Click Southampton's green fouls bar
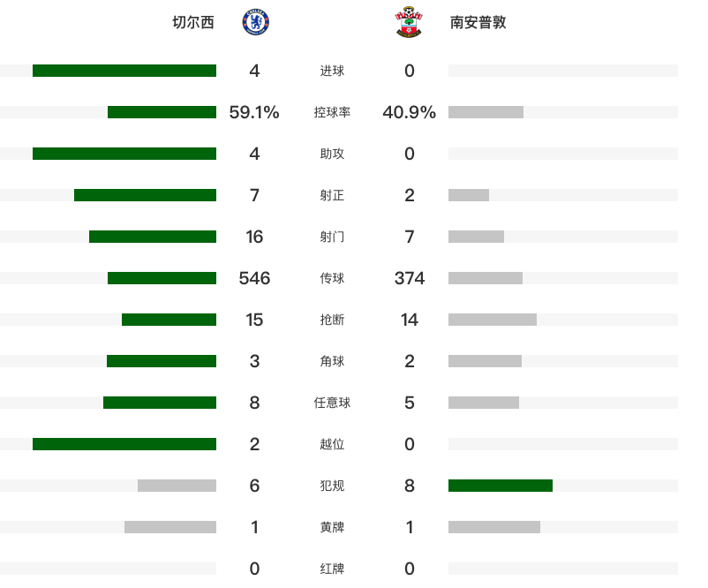 pyautogui.click(x=501, y=486)
